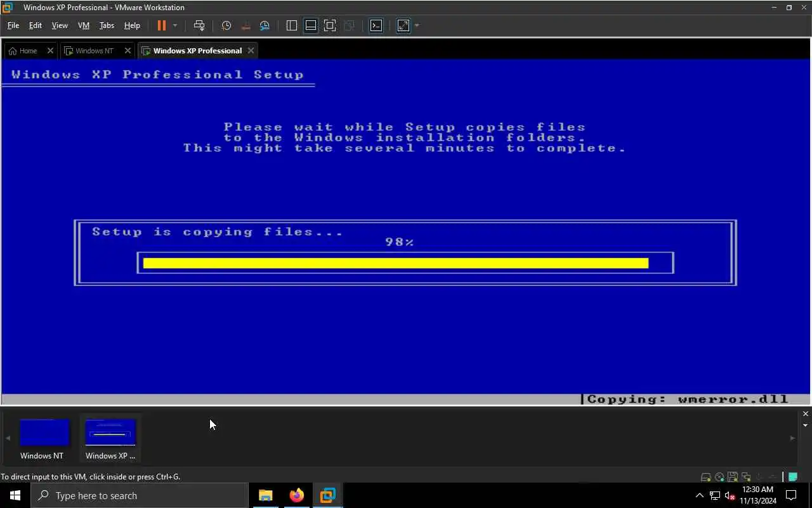Open the Tabs menu
The image size is (812, 508).
[107, 25]
